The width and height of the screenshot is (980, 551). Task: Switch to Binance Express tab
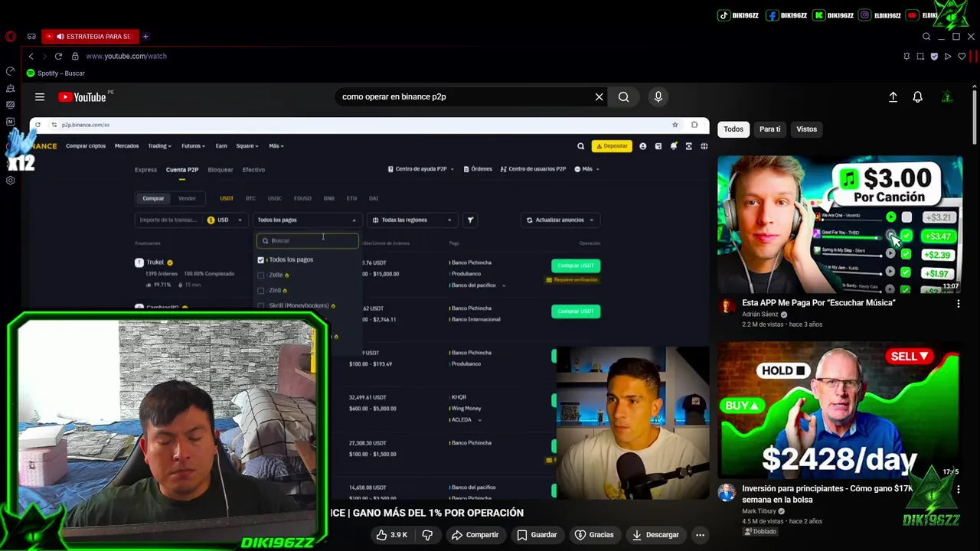145,170
